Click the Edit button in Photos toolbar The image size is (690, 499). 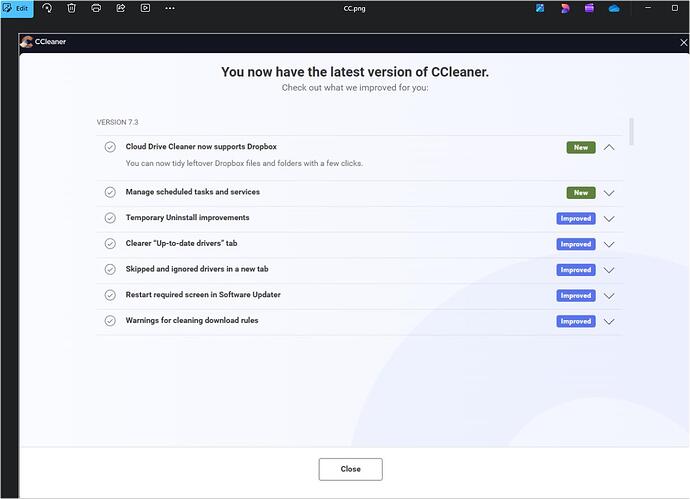click(x=17, y=8)
